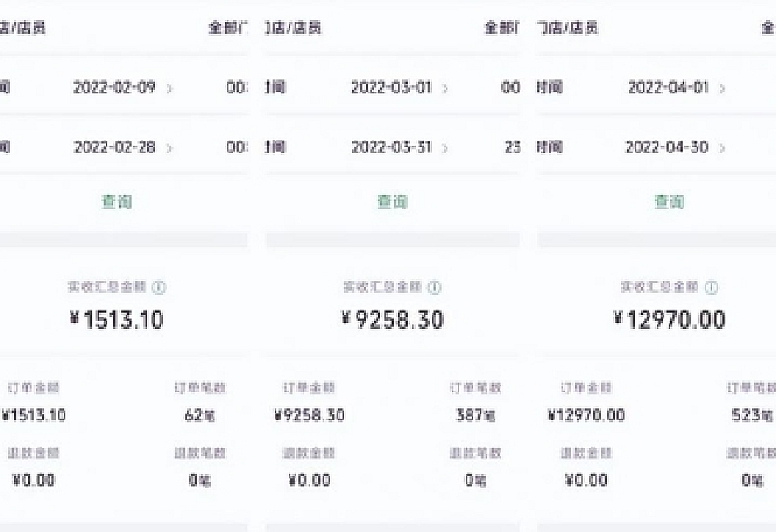Select the 门店/店员 filter in right panel
776x532 pixels.
[x=568, y=28]
